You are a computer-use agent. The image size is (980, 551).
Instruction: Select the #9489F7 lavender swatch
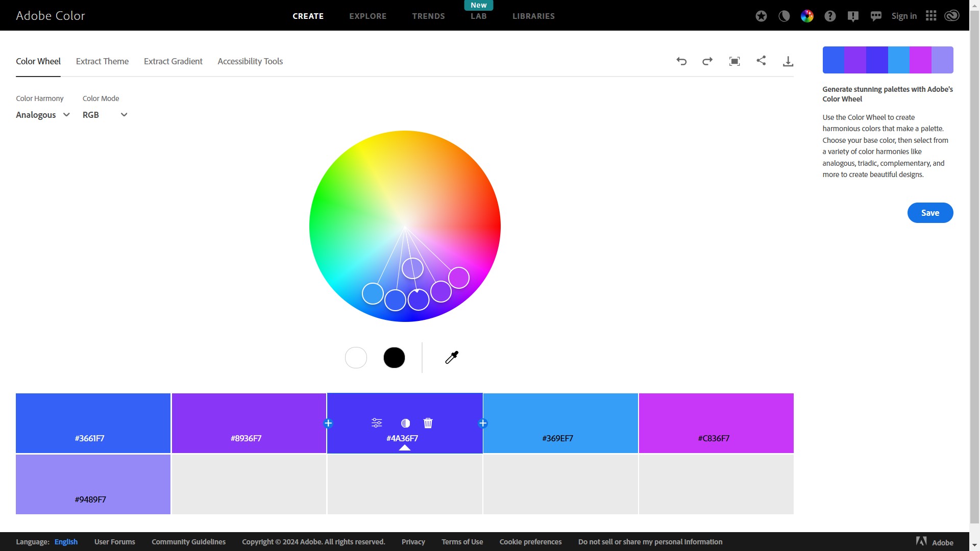pos(93,484)
